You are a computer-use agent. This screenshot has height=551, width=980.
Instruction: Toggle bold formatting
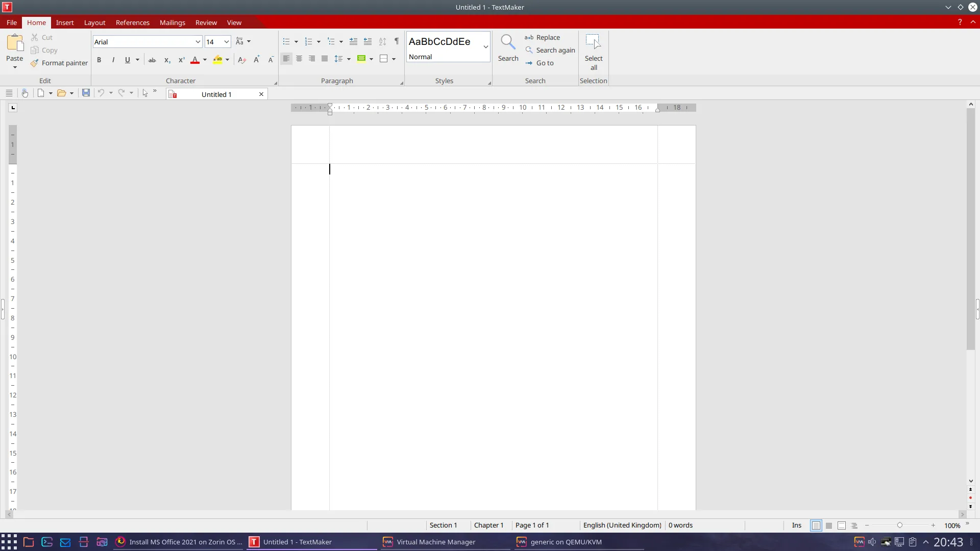[99, 60]
